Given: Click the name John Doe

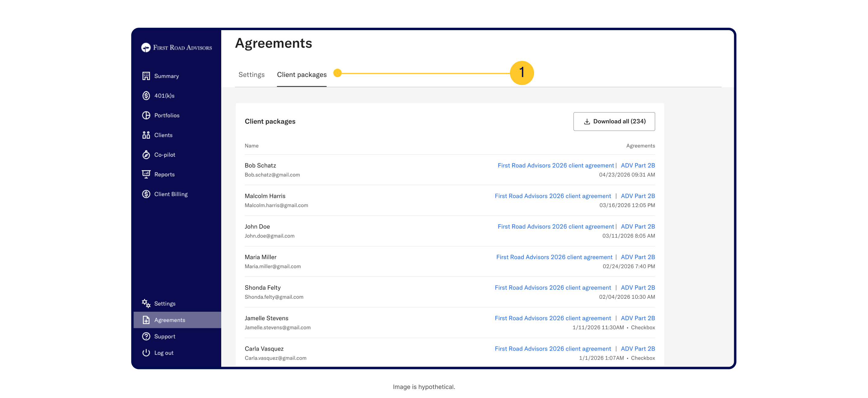Looking at the screenshot, I should coord(257,226).
